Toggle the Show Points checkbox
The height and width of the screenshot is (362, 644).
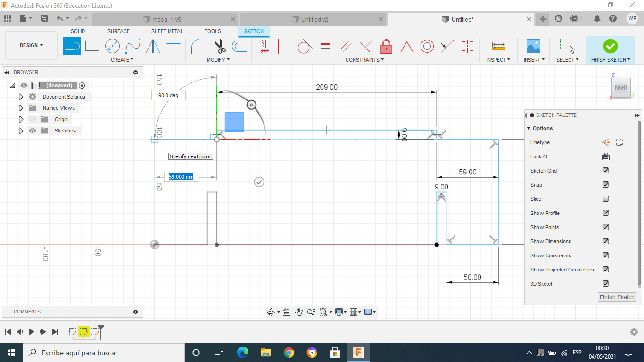(x=606, y=227)
